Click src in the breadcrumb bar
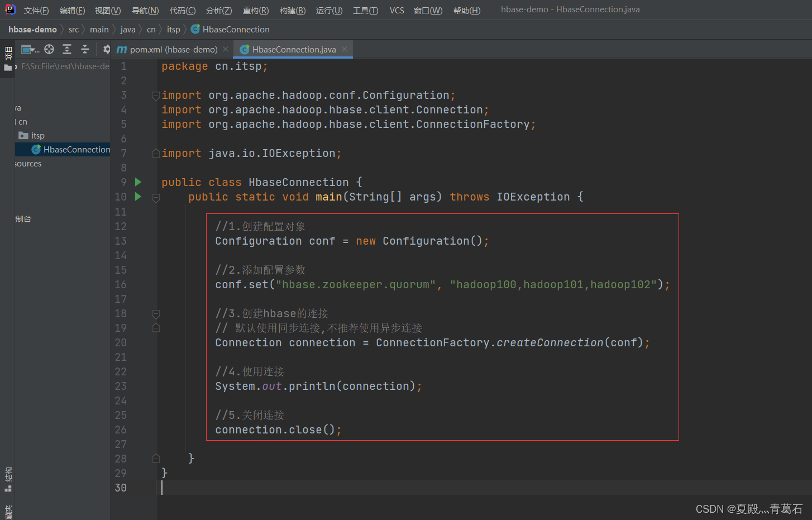 click(x=74, y=30)
